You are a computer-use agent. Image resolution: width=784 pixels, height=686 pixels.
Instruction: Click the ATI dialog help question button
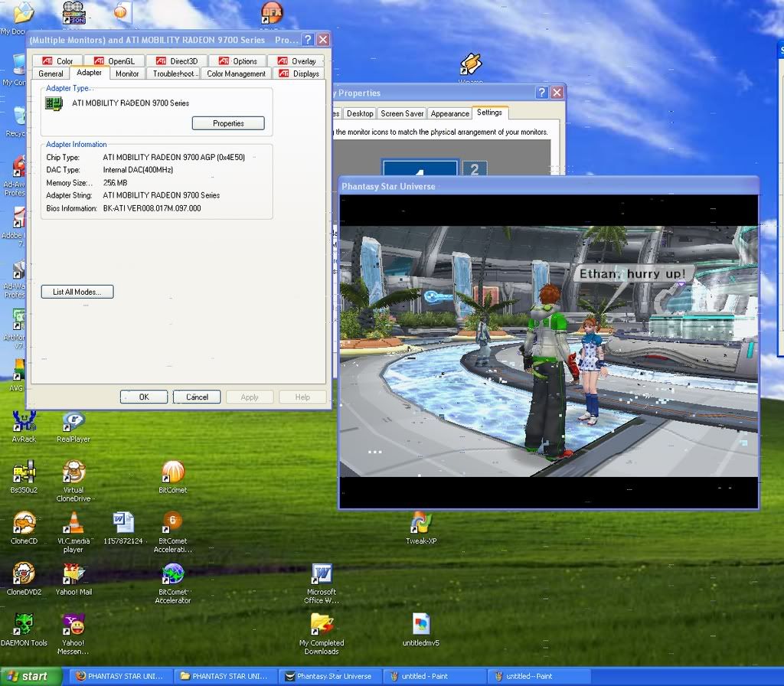(309, 40)
